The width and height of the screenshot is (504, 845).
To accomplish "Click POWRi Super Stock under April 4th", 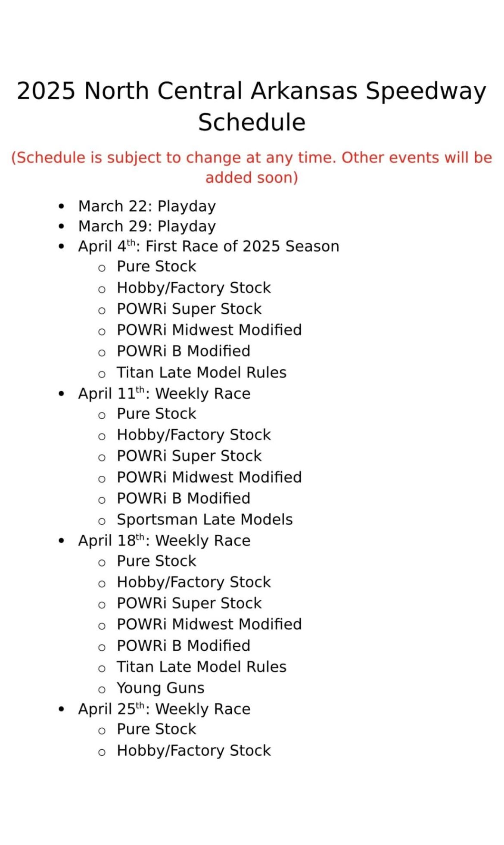I will coord(189,309).
